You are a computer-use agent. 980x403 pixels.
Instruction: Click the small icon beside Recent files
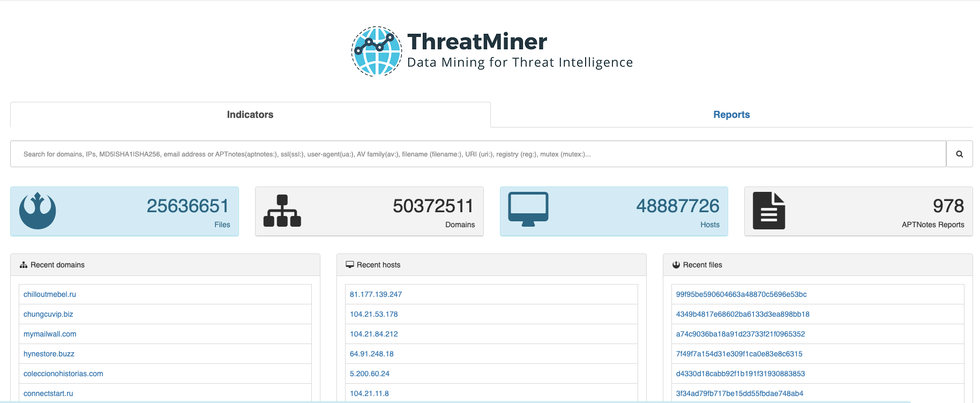(676, 265)
